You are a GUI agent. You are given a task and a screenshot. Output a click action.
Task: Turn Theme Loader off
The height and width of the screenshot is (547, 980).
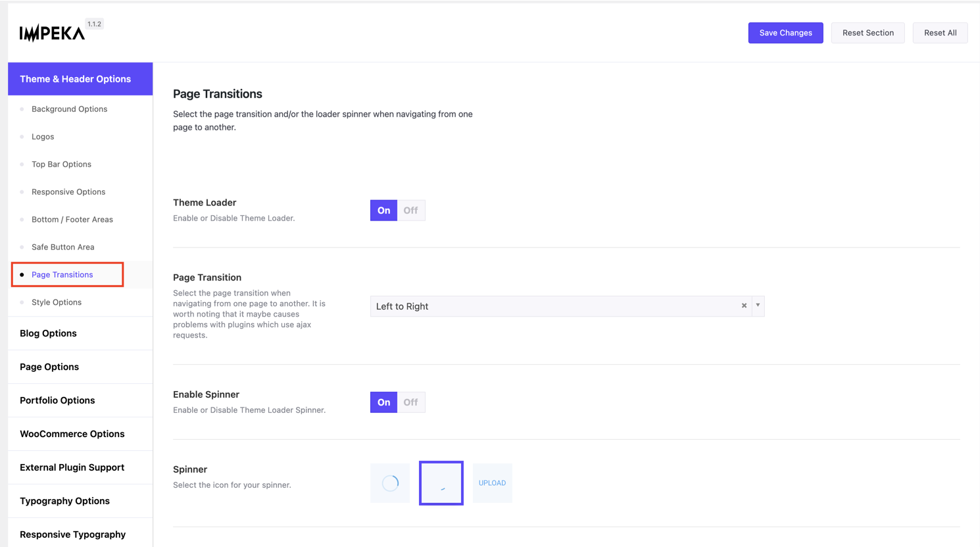(x=410, y=211)
